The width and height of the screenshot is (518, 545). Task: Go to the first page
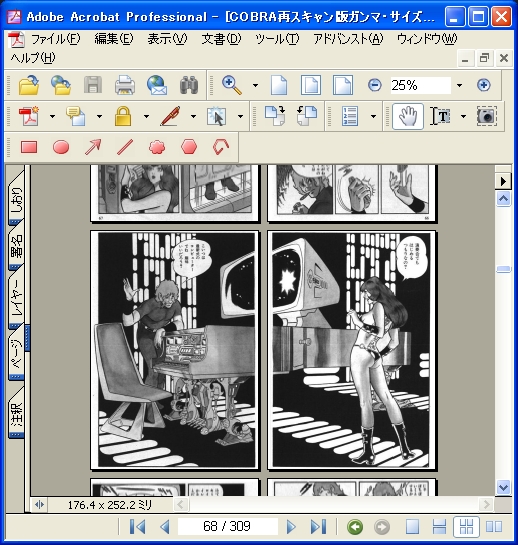137,527
